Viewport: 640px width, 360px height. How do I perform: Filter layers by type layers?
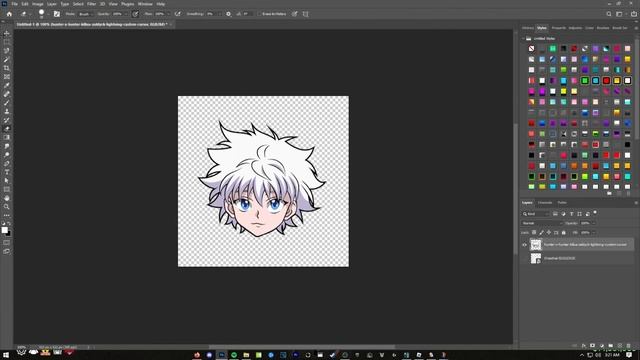(x=571, y=214)
